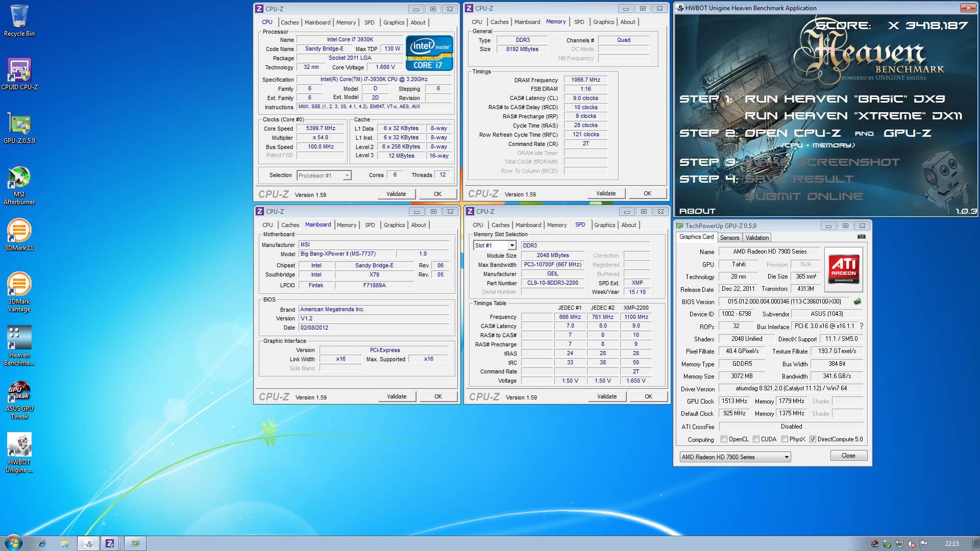This screenshot has height=551, width=980.
Task: Click the system tray network icon
Action: coord(899,544)
